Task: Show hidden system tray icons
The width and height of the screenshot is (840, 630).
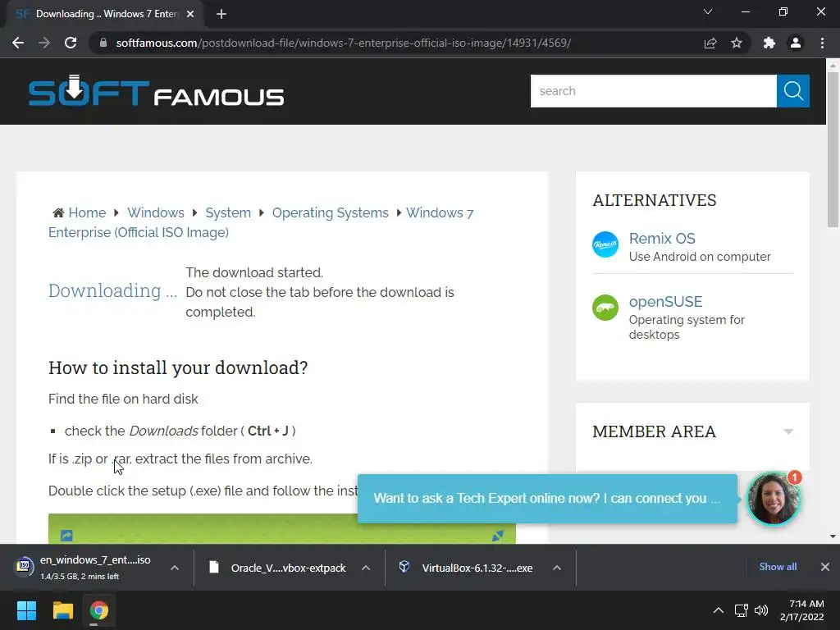Action: coord(719,610)
